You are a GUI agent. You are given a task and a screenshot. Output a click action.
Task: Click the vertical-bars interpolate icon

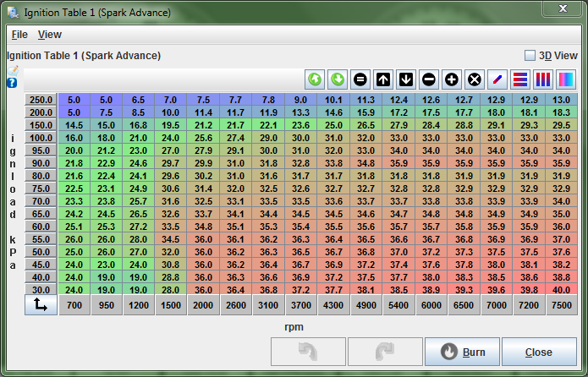[x=543, y=79]
